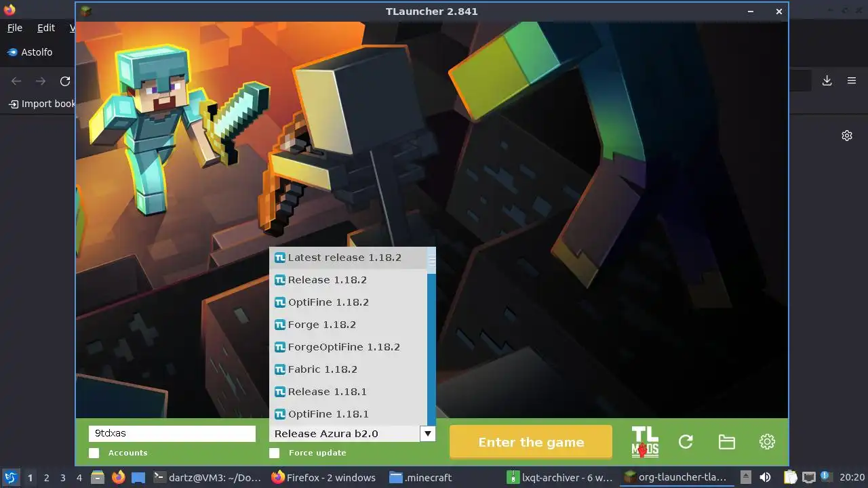Click the TLauncher window title icon

85,11
